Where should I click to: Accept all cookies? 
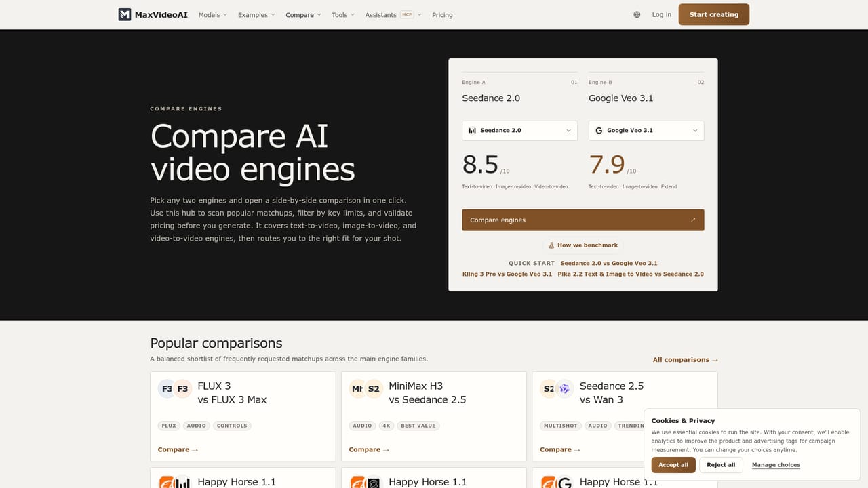pyautogui.click(x=673, y=465)
